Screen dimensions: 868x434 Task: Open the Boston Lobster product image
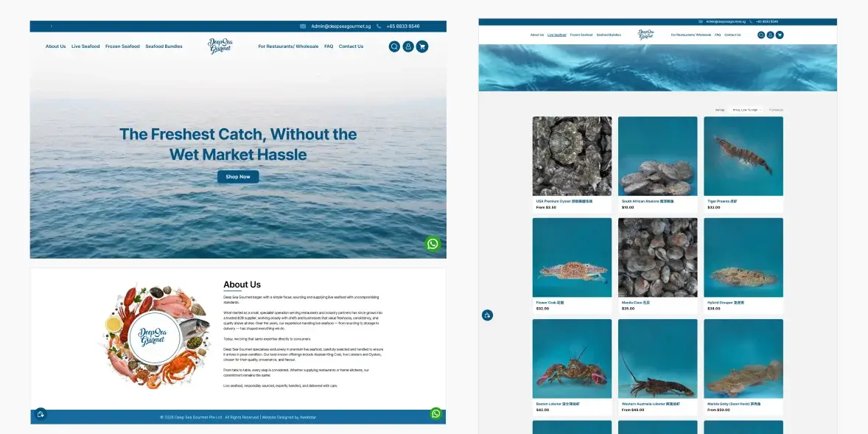pos(572,359)
